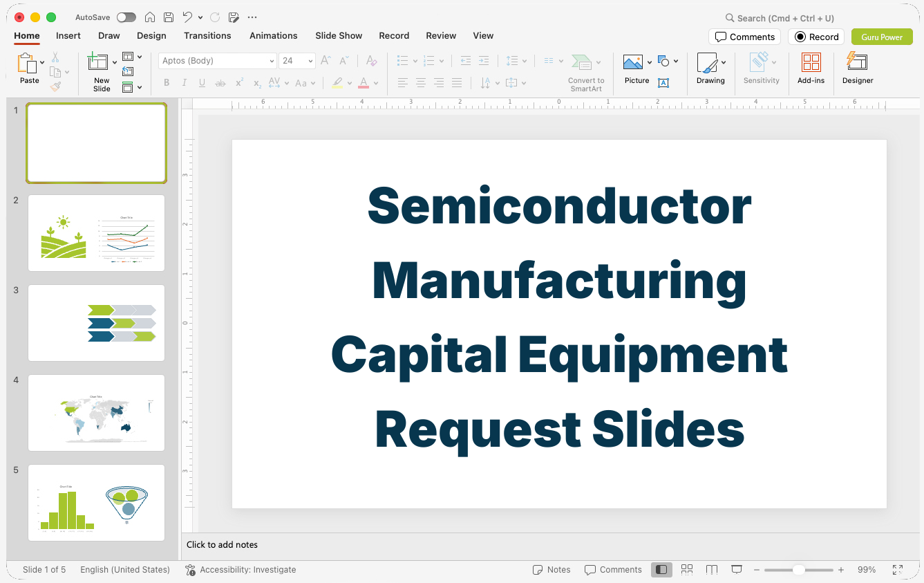Click the Redo icon
The image size is (924, 583).
coord(215,17)
